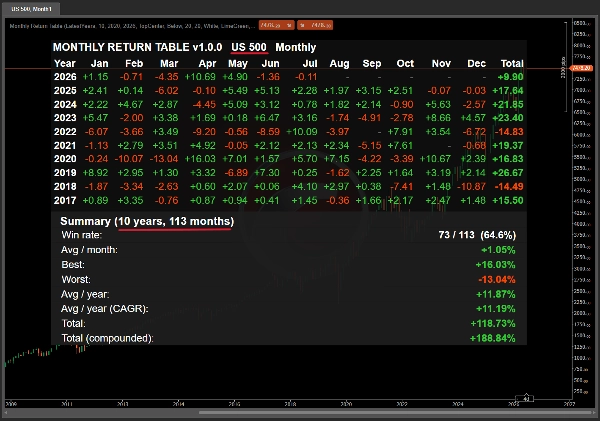Click the +23.40 total for 2023
Screen dimensions: 600x421
(x=508, y=118)
